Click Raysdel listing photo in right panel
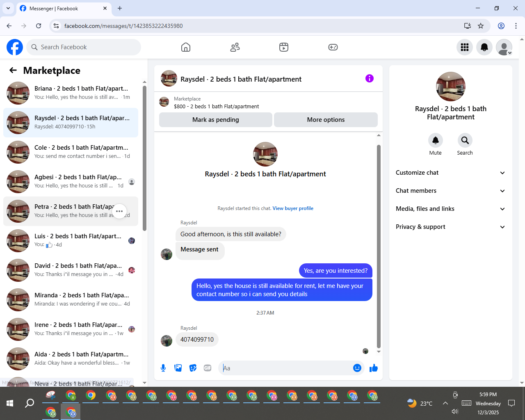The height and width of the screenshot is (420, 525). tap(451, 87)
